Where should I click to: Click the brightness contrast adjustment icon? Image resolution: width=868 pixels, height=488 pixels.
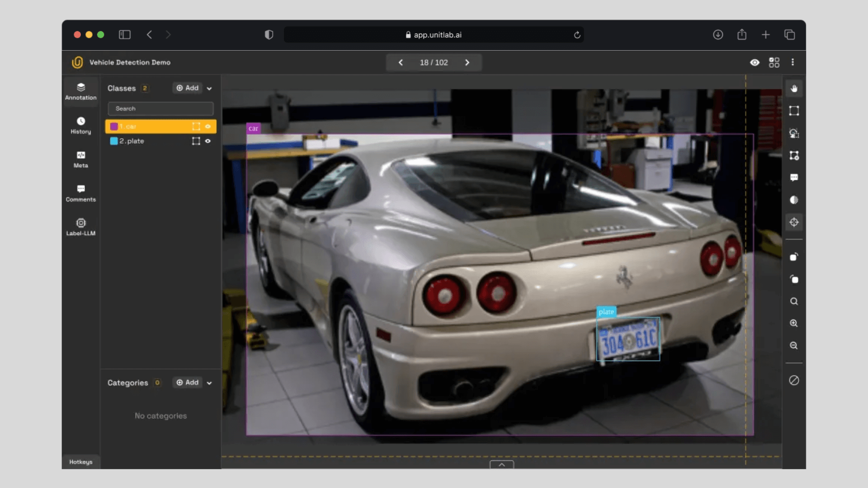pyautogui.click(x=794, y=200)
